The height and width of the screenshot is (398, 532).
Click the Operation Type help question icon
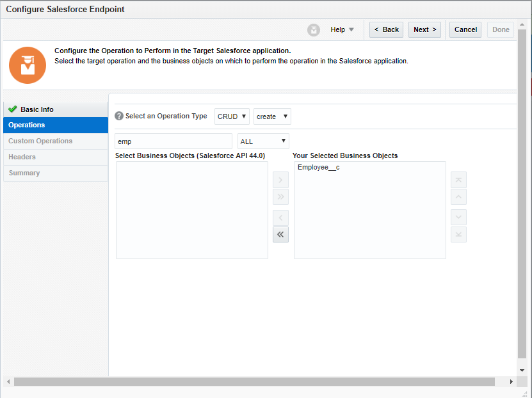(118, 116)
